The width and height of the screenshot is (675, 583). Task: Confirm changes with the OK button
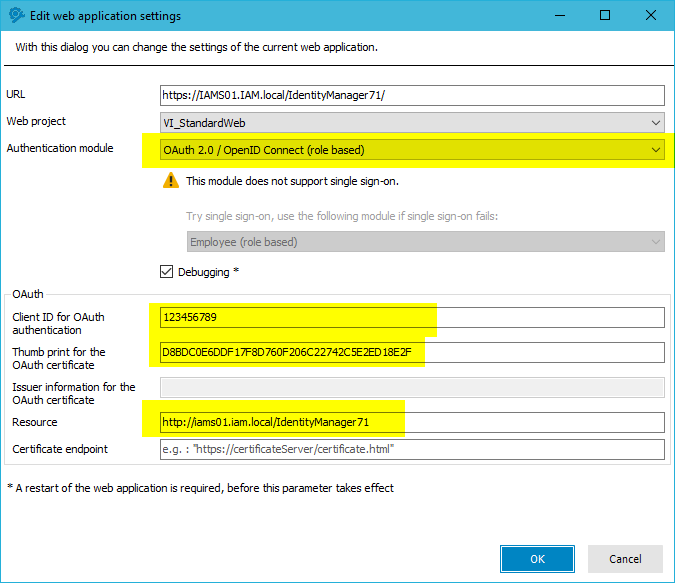[x=537, y=559]
